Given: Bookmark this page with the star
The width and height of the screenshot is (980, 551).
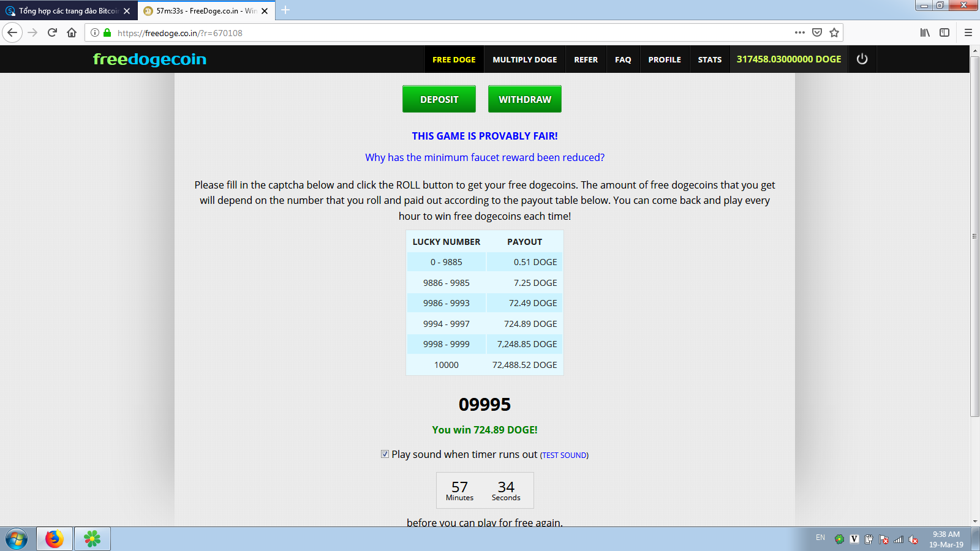Looking at the screenshot, I should click(x=834, y=32).
